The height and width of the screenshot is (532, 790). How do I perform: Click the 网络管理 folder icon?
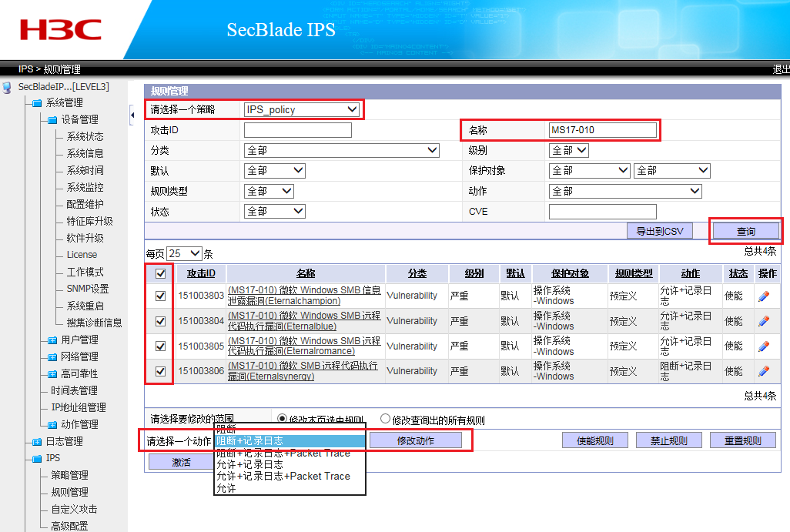52,357
